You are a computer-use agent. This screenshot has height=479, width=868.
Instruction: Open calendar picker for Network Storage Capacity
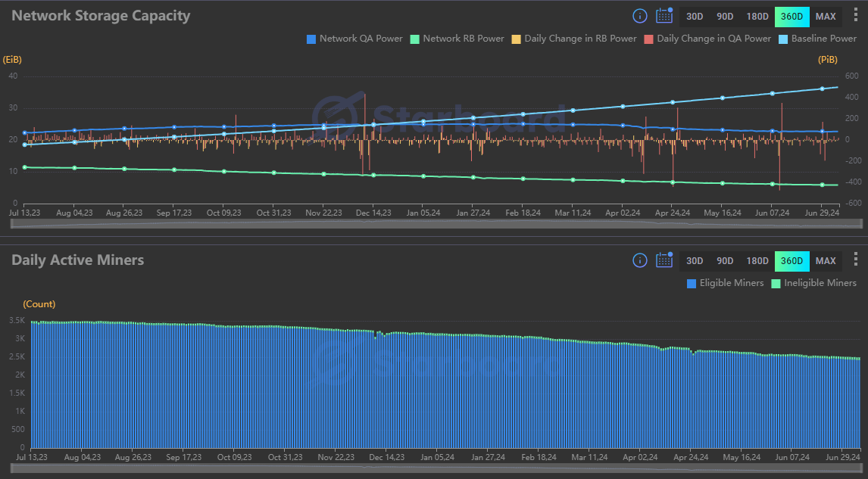click(664, 16)
